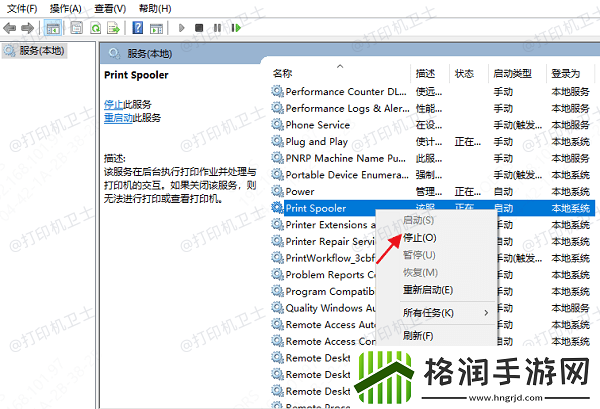Click the gear icon beside PrintWorkflow_3cbf

click(277, 257)
